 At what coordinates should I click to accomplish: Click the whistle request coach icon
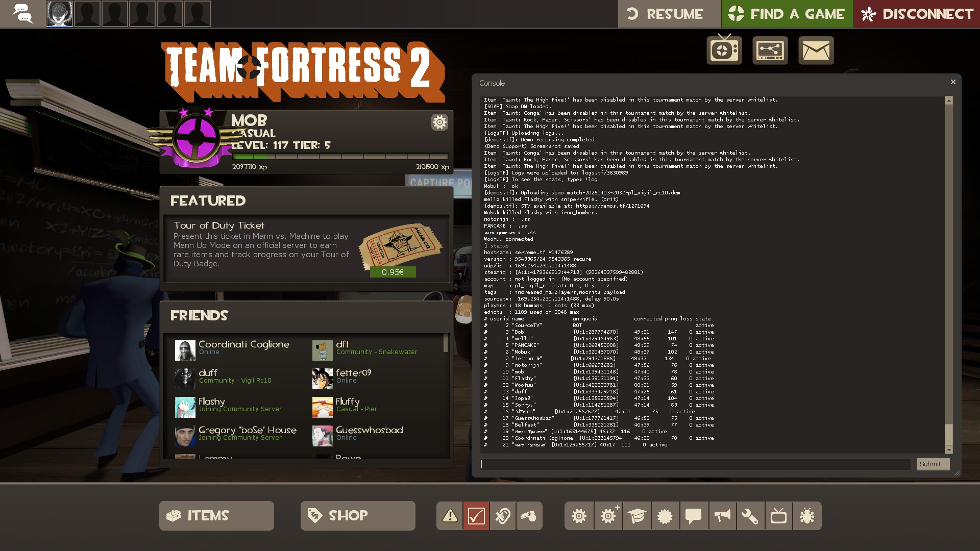(x=529, y=516)
